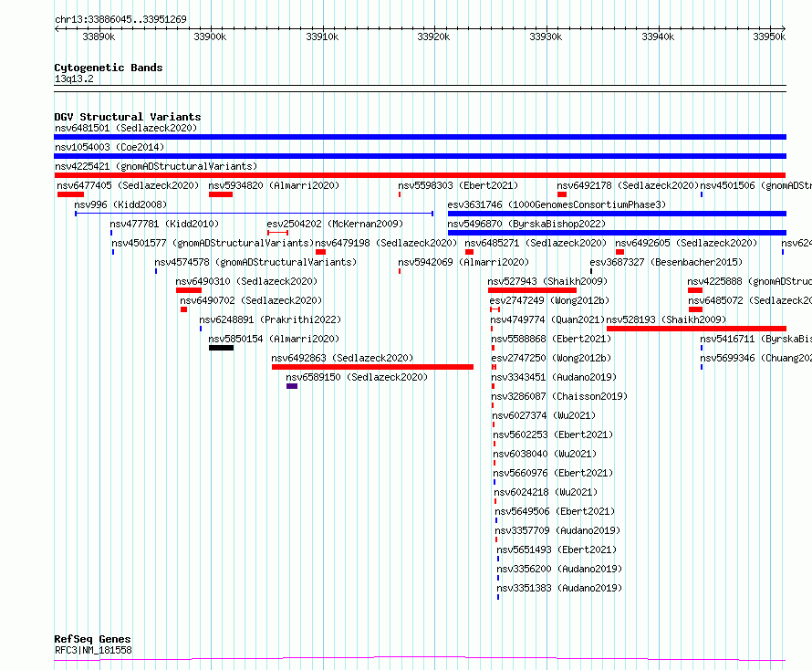Screen dimensions: 812x670
Task: Open label nsv4225421 (gnomADStructuralVariants)
Action: coord(156,166)
